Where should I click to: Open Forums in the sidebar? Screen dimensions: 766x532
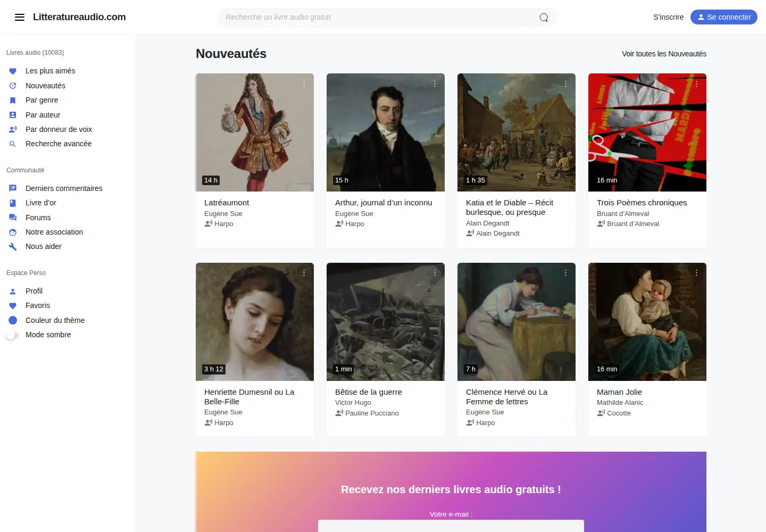click(x=38, y=218)
